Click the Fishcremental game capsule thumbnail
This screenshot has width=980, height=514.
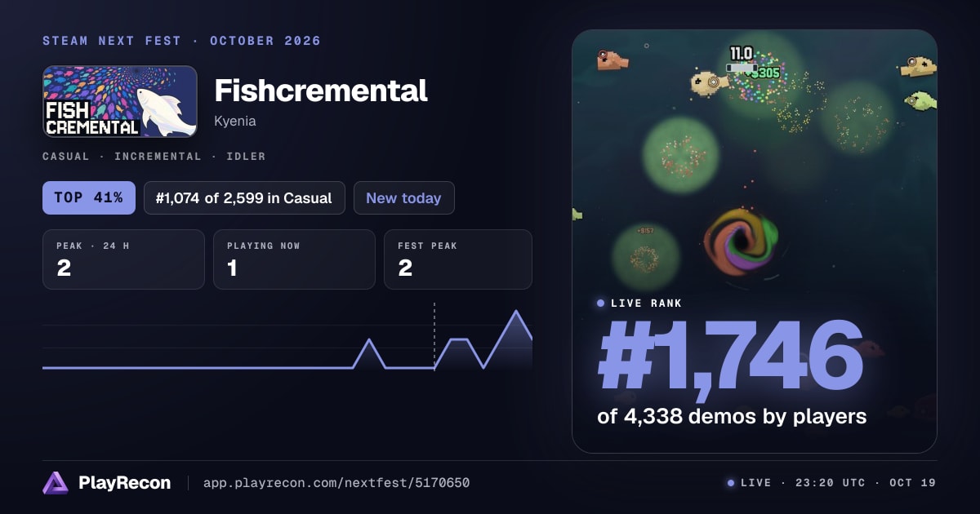120,101
